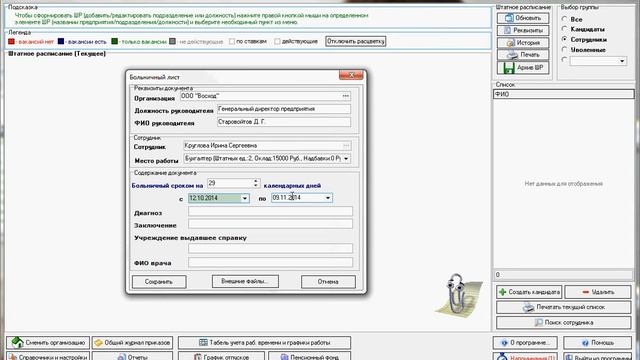Image resolution: width=640 pixels, height=360 pixels.
Task: Click the О программе info icon
Action: (x=504, y=343)
